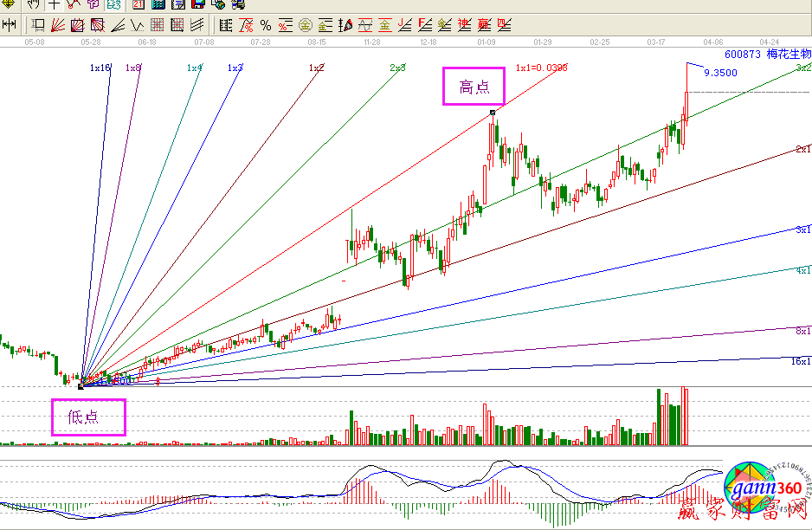Viewport: 812px width, 530px height.
Task: Click the 9.3500 price label
Action: 720,74
